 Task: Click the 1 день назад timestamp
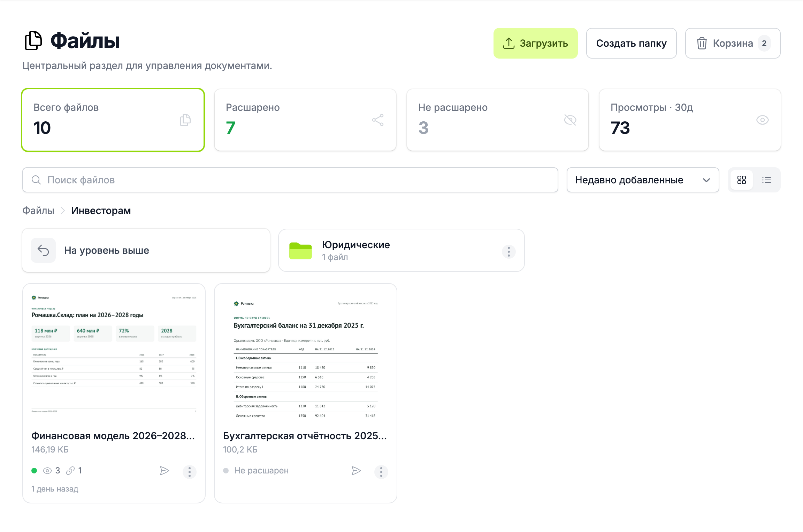[x=55, y=489]
